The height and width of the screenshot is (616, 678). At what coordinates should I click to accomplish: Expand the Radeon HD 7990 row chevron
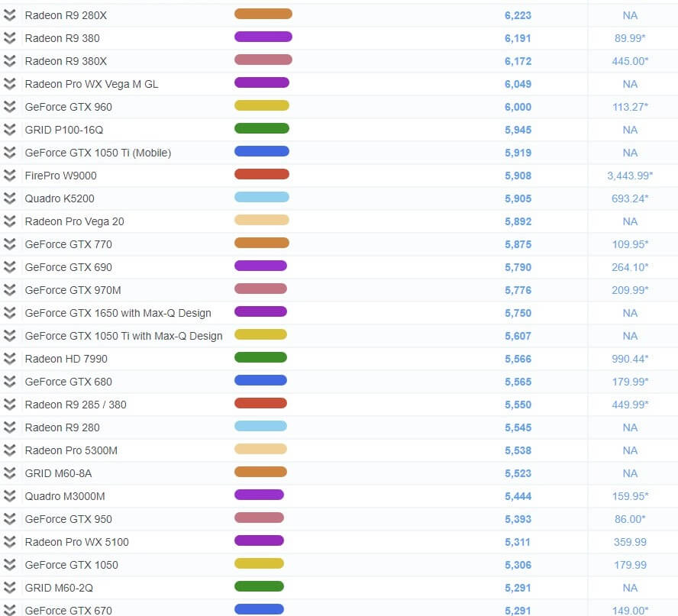[x=9, y=359]
